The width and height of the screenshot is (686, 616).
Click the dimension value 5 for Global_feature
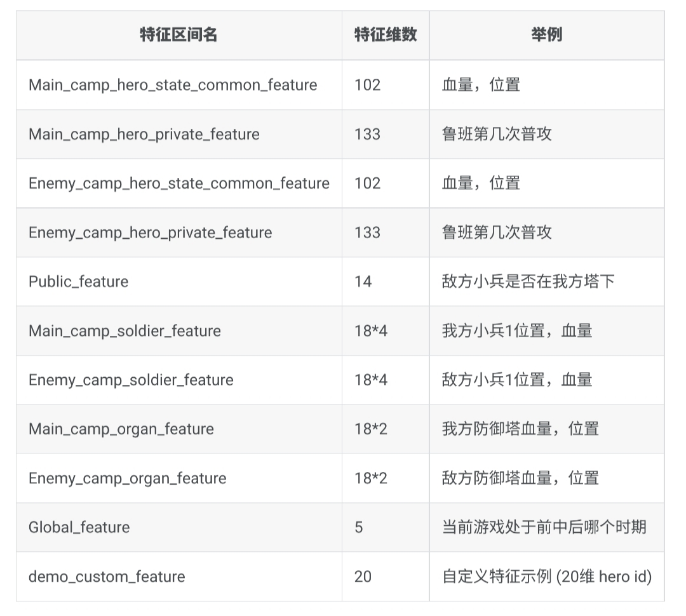click(x=359, y=527)
